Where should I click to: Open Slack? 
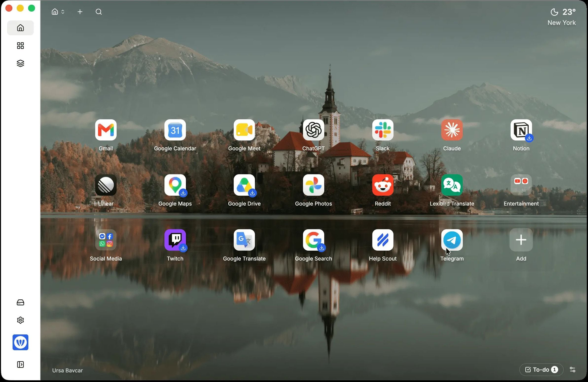383,130
